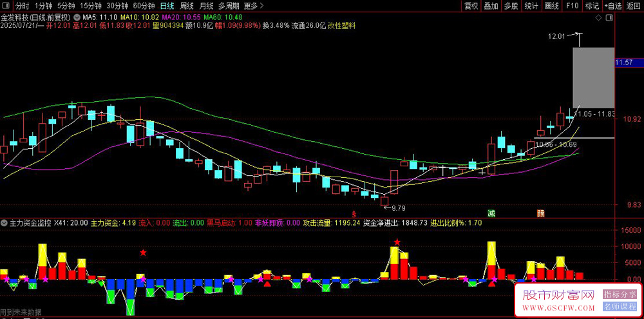Click the 妖即顶: 0.00 value
This screenshot has width=644, height=319.
[279, 223]
